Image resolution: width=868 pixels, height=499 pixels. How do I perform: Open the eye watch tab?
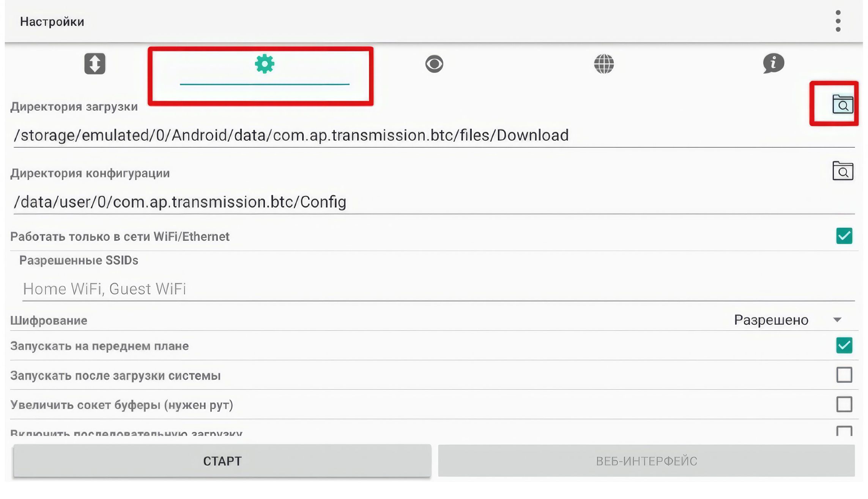pyautogui.click(x=434, y=63)
